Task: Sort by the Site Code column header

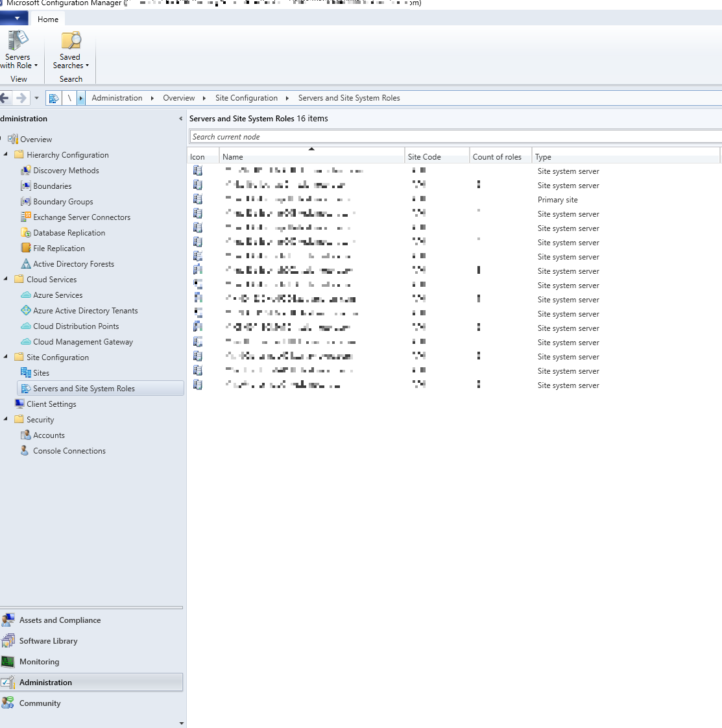Action: coord(437,156)
